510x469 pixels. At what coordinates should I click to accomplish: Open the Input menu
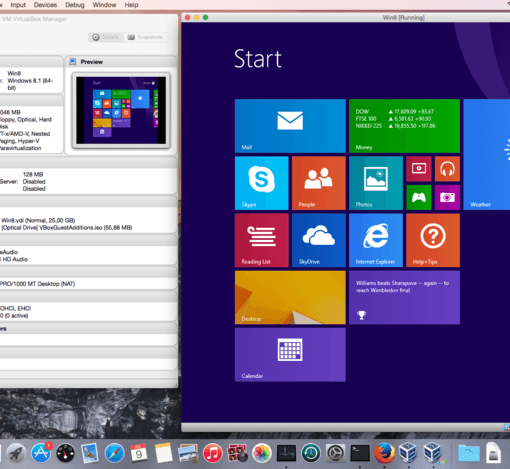[x=18, y=5]
